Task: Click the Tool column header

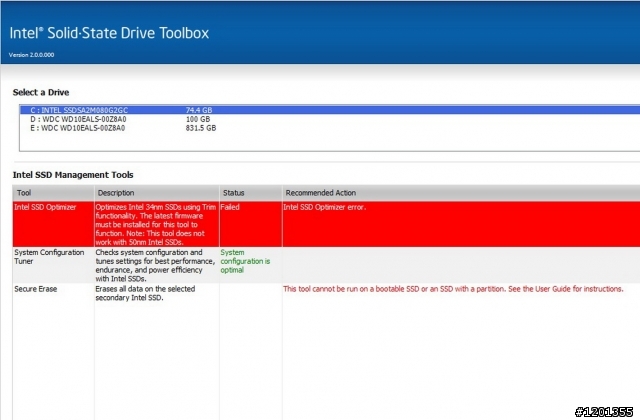Action: (53, 193)
